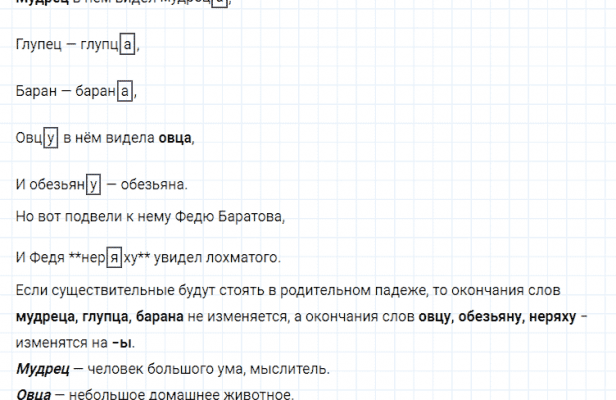This screenshot has width=616, height=400.
Task: Click the bold ending '-ы'
Action: pos(124,343)
